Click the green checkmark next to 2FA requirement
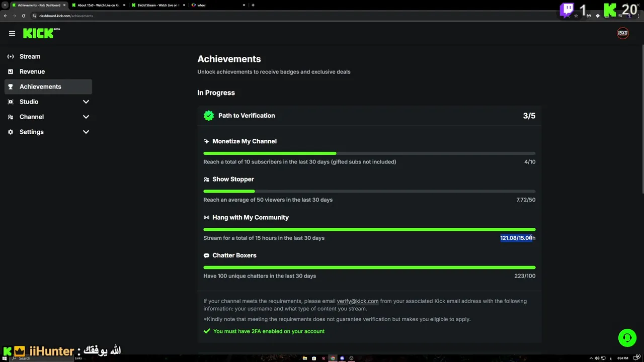644x362 pixels. (x=207, y=331)
